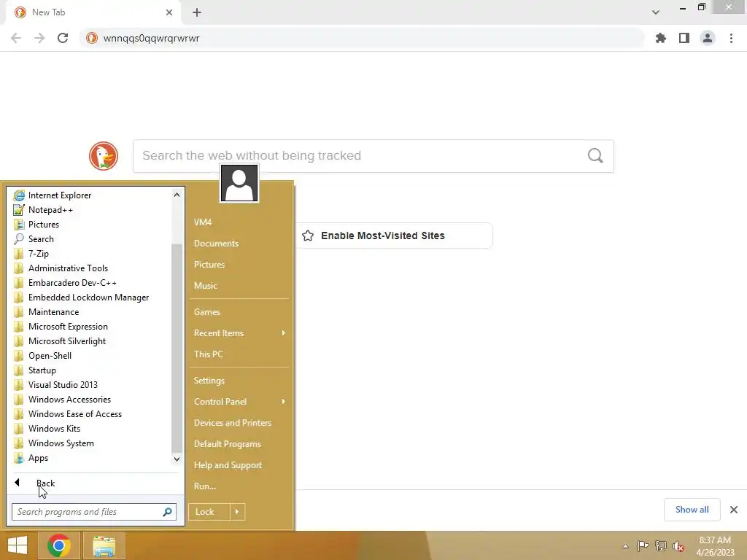Image resolution: width=747 pixels, height=560 pixels.
Task: Click the user account picture
Action: tap(239, 183)
